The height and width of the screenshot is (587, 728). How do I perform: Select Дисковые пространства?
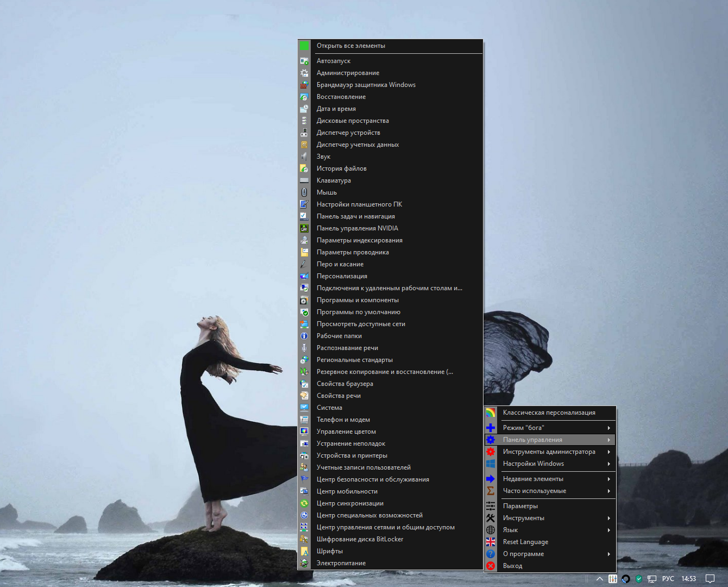390,121
